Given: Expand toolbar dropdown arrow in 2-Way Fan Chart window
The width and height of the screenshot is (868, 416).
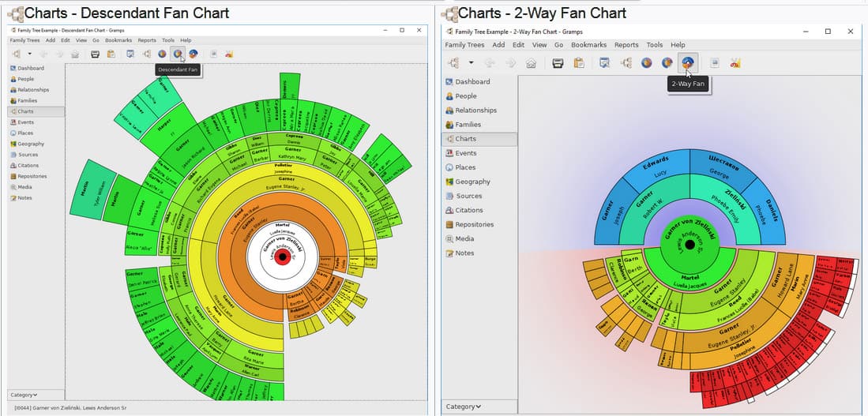Looking at the screenshot, I should tap(471, 63).
